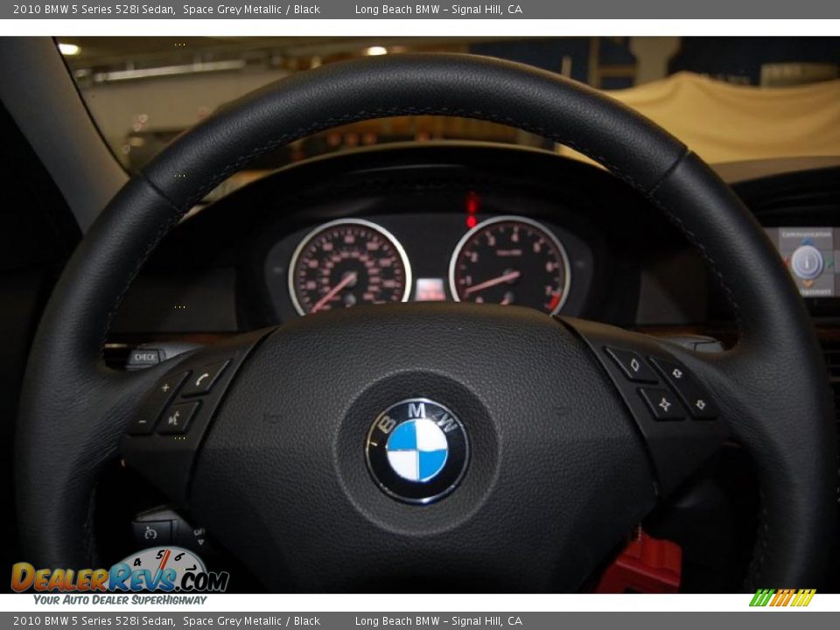Click the up arrow button on wheel
Image resolution: width=840 pixels, height=630 pixels.
pyautogui.click(x=675, y=373)
